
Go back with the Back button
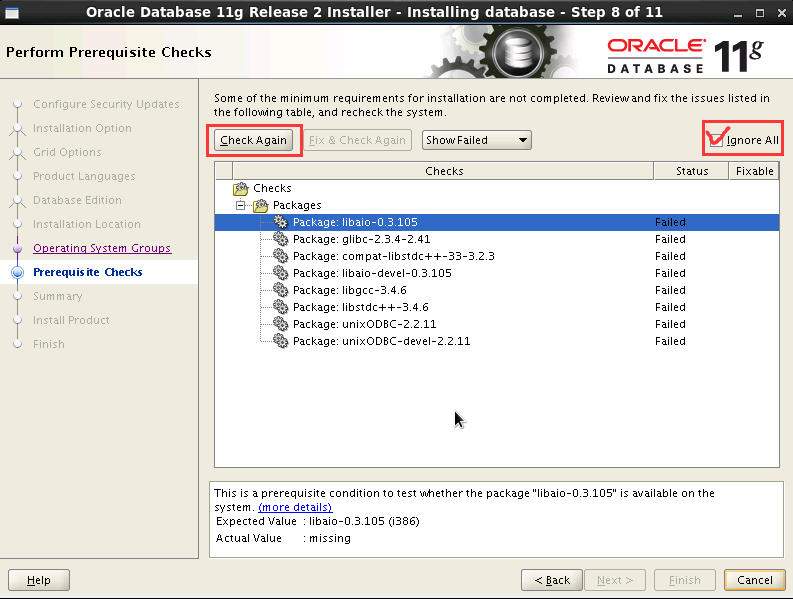tap(552, 580)
